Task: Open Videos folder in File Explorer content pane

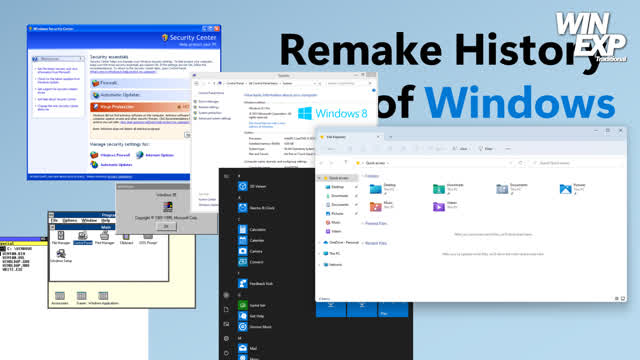Action: (445, 206)
